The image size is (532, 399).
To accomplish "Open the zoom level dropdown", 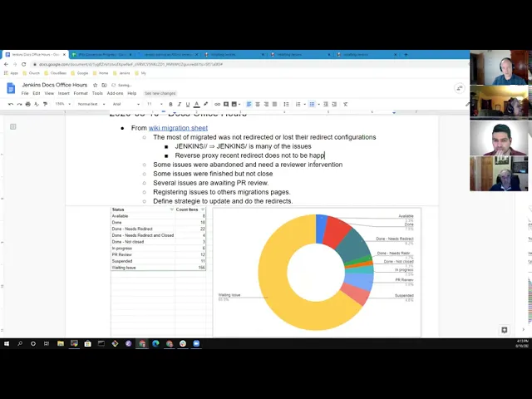I will pyautogui.click(x=63, y=104).
